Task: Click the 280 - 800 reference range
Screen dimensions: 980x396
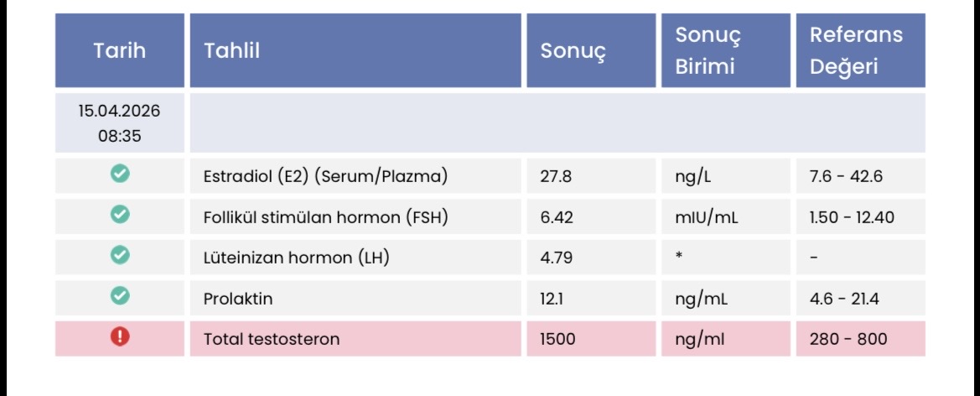Action: pos(848,339)
